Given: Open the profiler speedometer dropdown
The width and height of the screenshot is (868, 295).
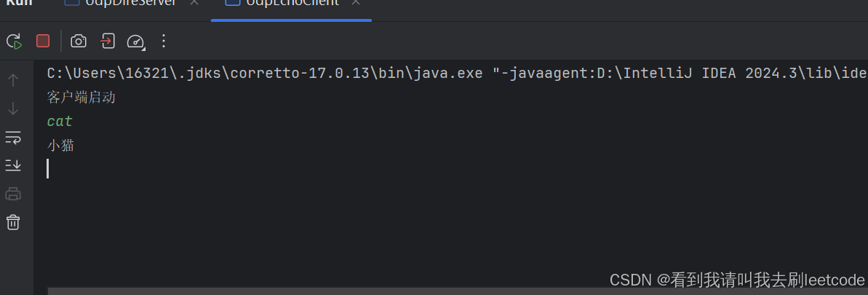Looking at the screenshot, I should tap(136, 42).
